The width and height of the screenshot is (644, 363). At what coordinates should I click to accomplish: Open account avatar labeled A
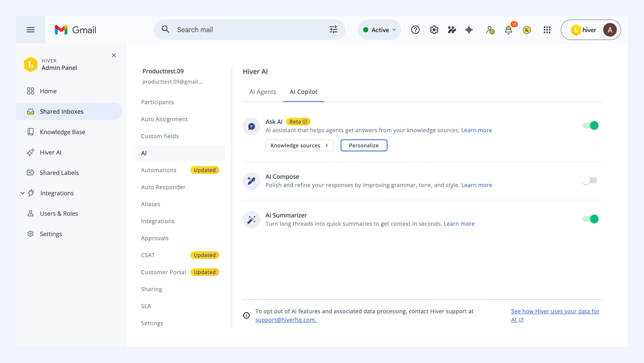(x=610, y=30)
